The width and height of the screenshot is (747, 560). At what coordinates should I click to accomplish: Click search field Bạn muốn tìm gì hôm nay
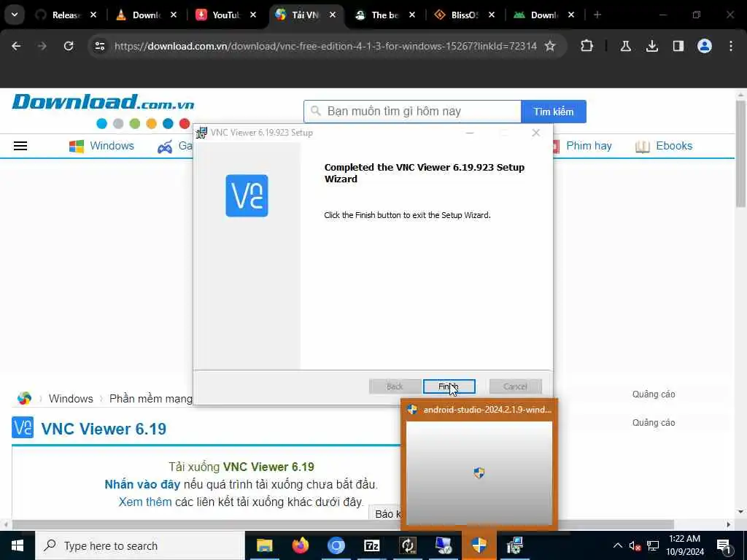(413, 112)
